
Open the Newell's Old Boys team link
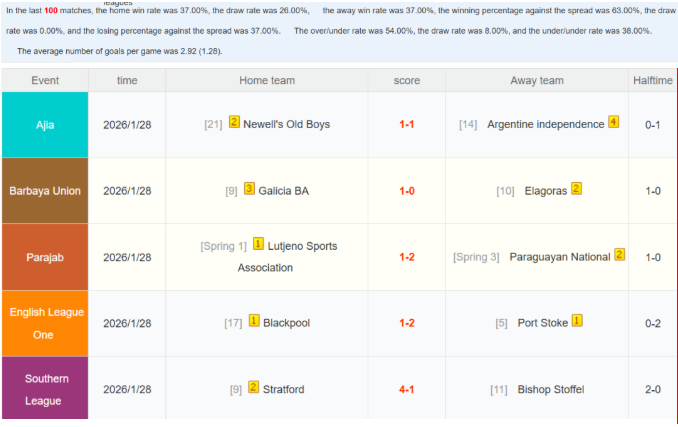point(286,124)
